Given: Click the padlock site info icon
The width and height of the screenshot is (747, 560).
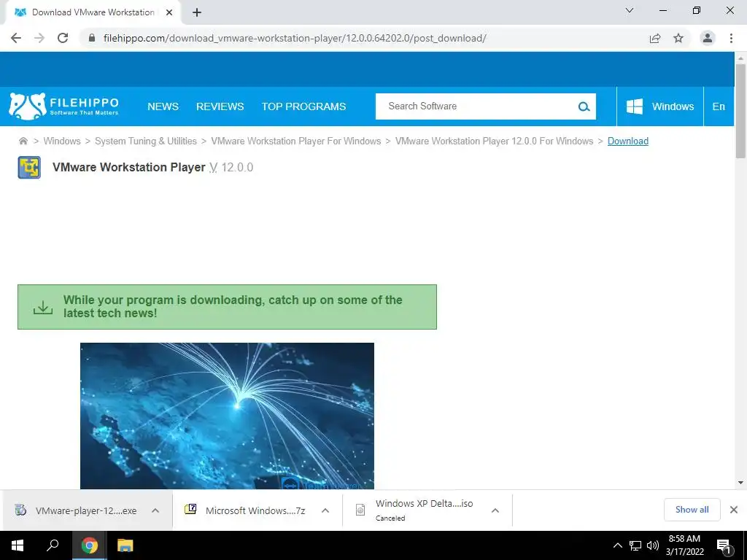Looking at the screenshot, I should pyautogui.click(x=92, y=38).
